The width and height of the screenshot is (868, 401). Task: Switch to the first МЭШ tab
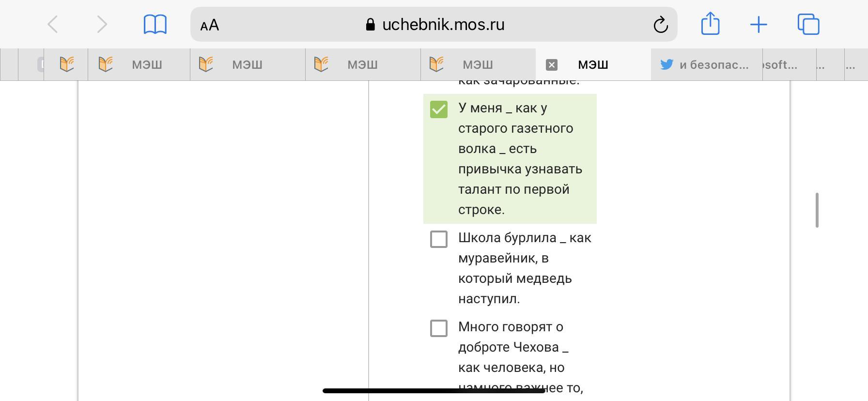[139, 64]
